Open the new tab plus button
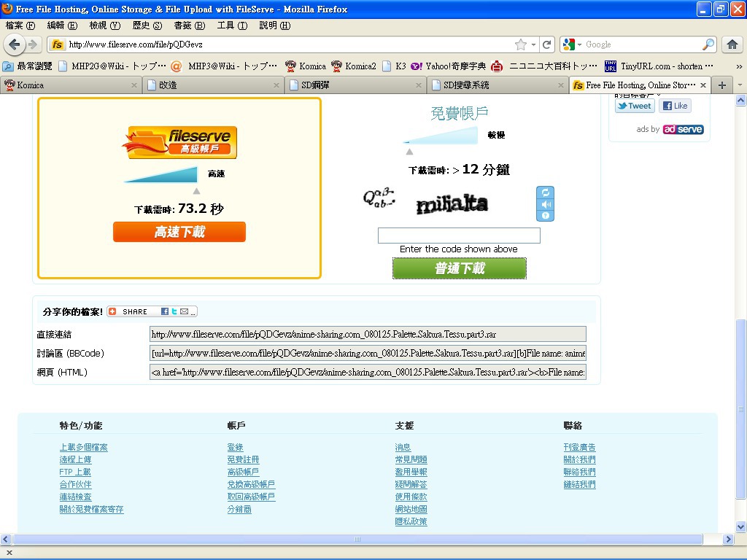 click(722, 85)
